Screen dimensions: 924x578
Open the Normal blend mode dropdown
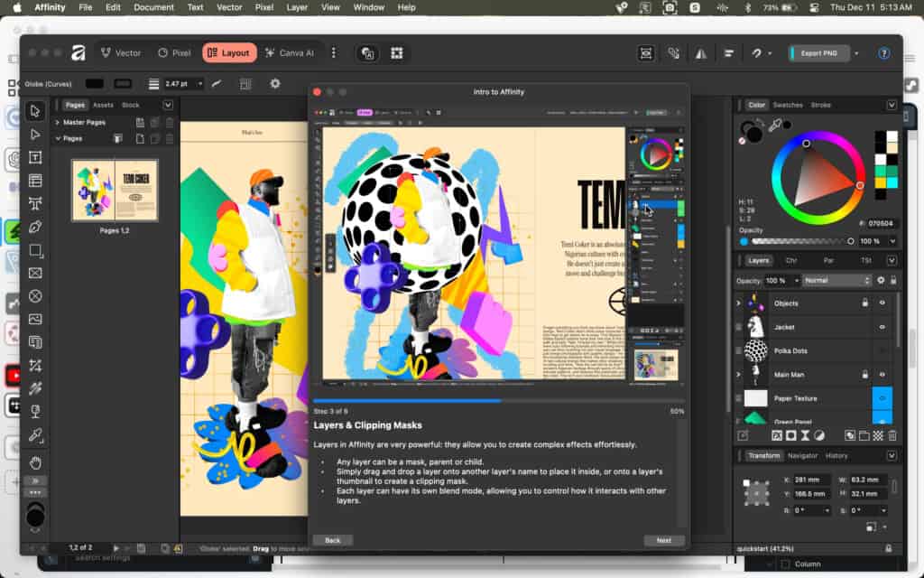[836, 281]
